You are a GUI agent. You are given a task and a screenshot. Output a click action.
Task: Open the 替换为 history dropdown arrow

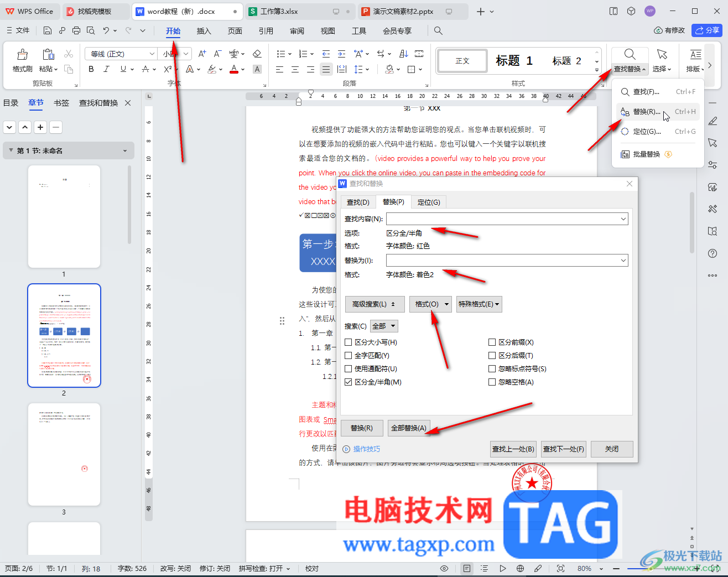623,261
